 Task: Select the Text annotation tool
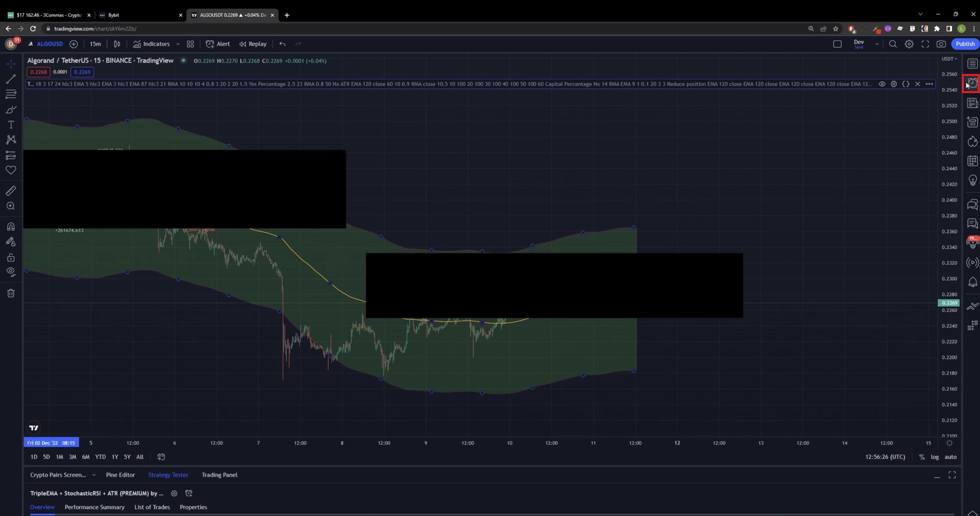pos(11,125)
